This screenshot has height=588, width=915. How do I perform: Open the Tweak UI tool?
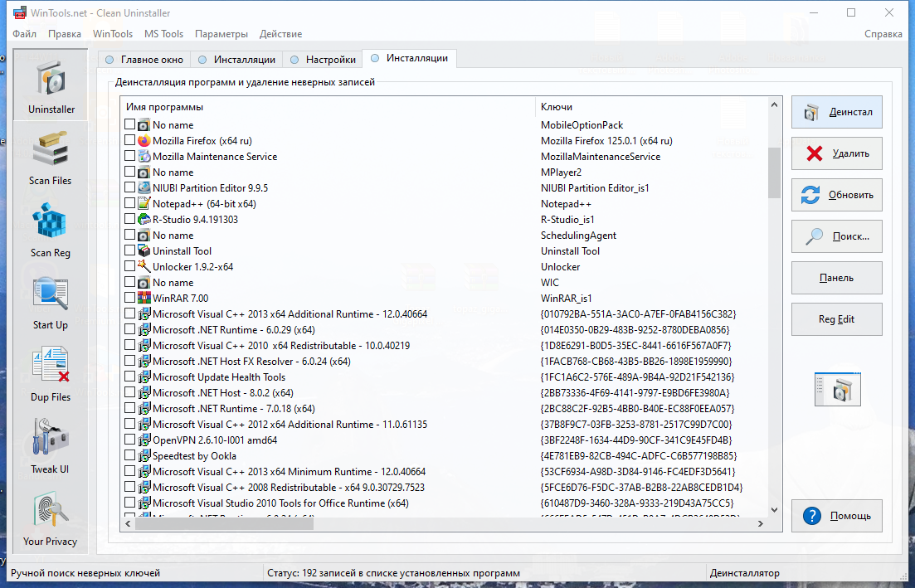coord(51,446)
